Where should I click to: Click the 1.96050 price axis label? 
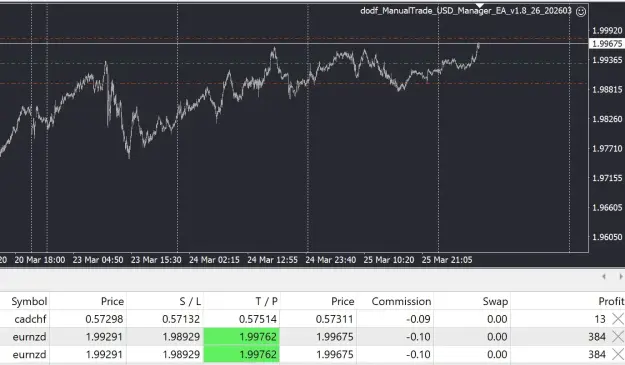point(607,237)
